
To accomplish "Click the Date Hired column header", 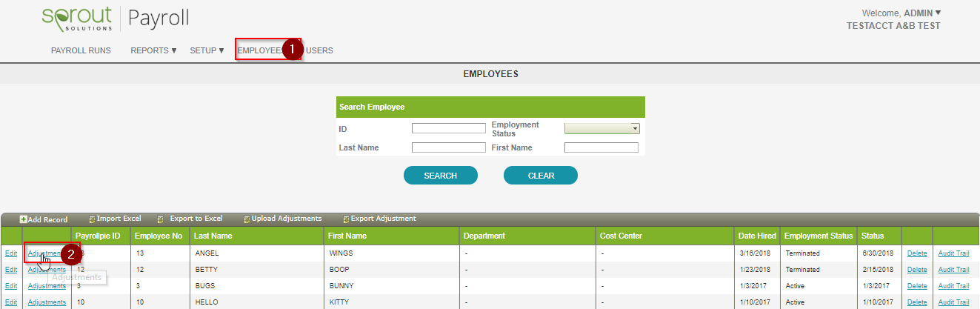I will 757,236.
